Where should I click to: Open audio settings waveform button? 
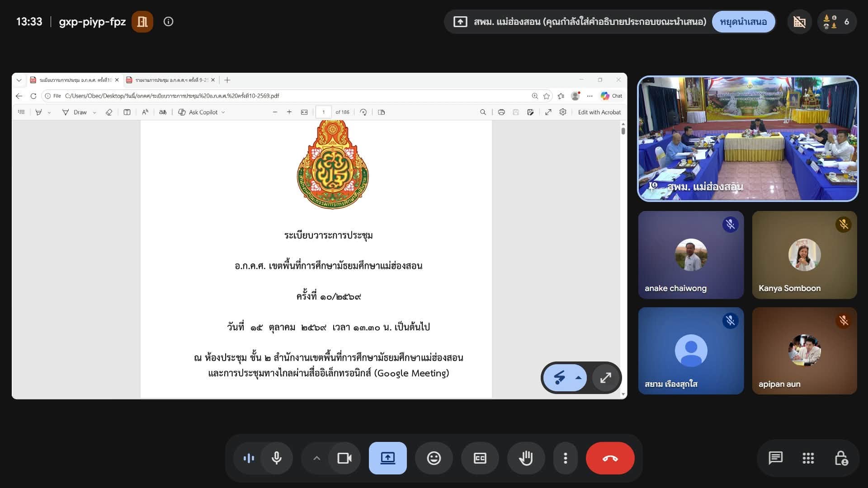249,458
